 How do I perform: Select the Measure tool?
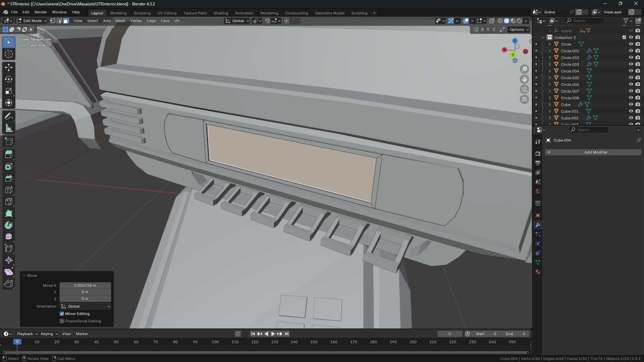(9, 128)
